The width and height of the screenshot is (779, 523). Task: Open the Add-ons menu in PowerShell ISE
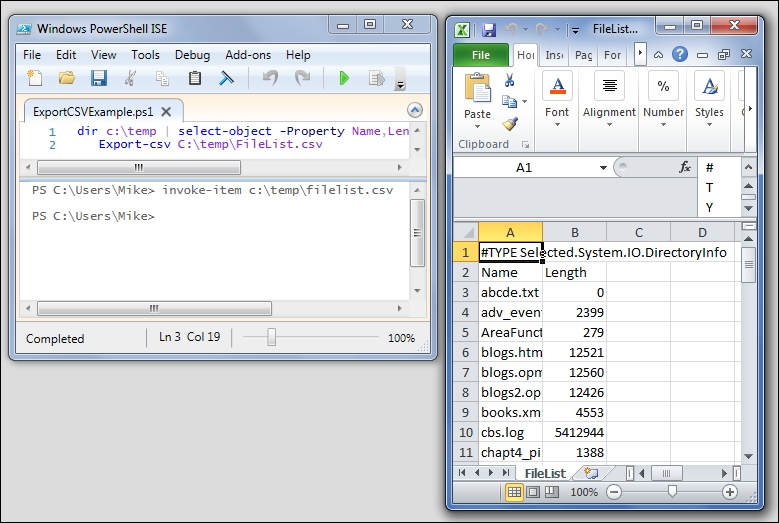click(248, 55)
